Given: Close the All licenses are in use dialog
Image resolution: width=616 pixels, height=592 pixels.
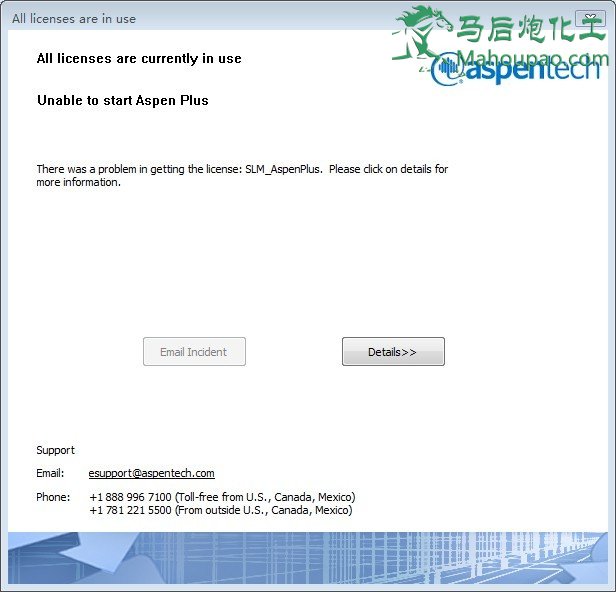Looking at the screenshot, I should tap(590, 19).
